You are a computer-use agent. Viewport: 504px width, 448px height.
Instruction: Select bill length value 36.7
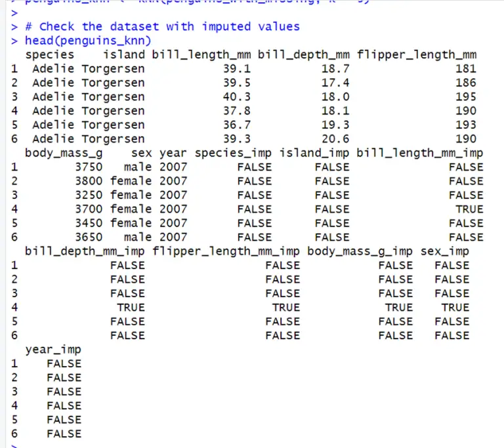coord(237,125)
